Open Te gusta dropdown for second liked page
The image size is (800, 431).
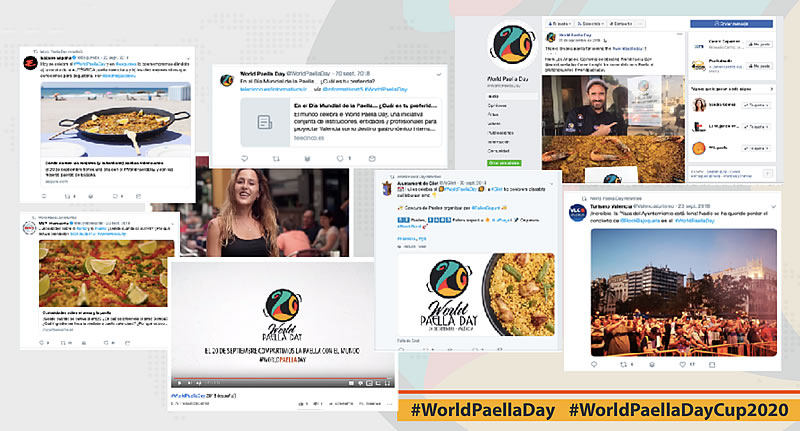click(x=756, y=126)
